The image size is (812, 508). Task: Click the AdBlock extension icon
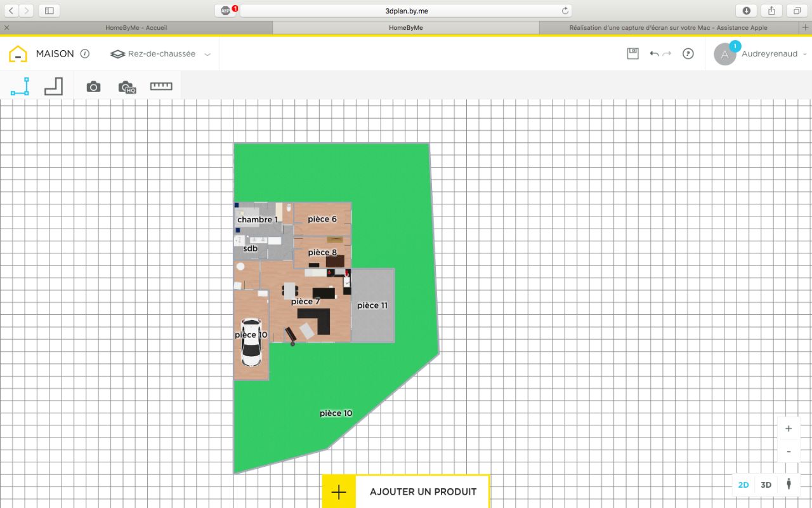point(226,11)
